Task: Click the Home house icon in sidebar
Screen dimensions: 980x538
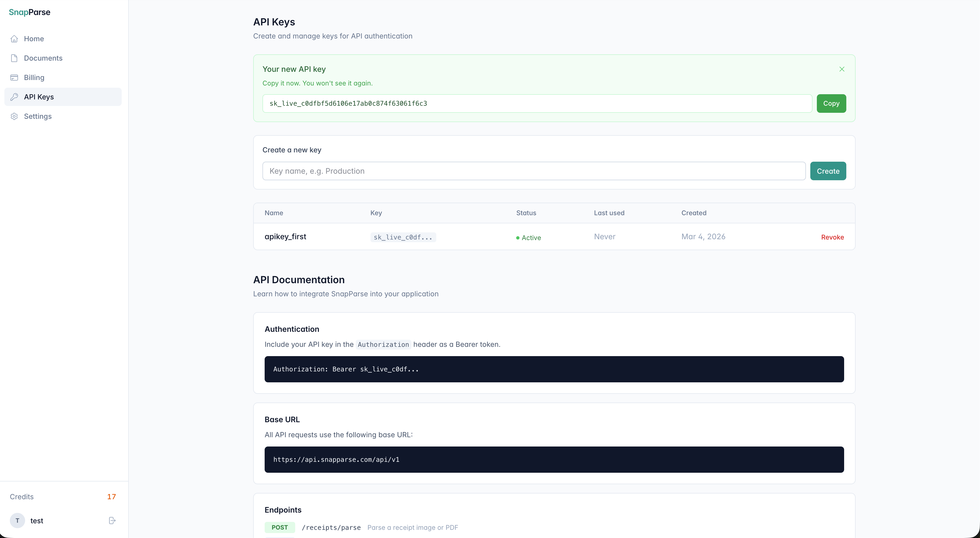Action: click(x=14, y=39)
